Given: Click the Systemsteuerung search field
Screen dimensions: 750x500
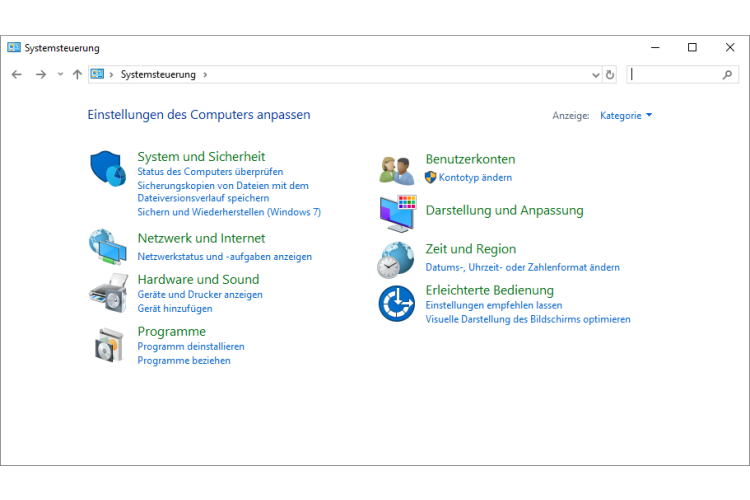Looking at the screenshot, I should click(x=675, y=74).
